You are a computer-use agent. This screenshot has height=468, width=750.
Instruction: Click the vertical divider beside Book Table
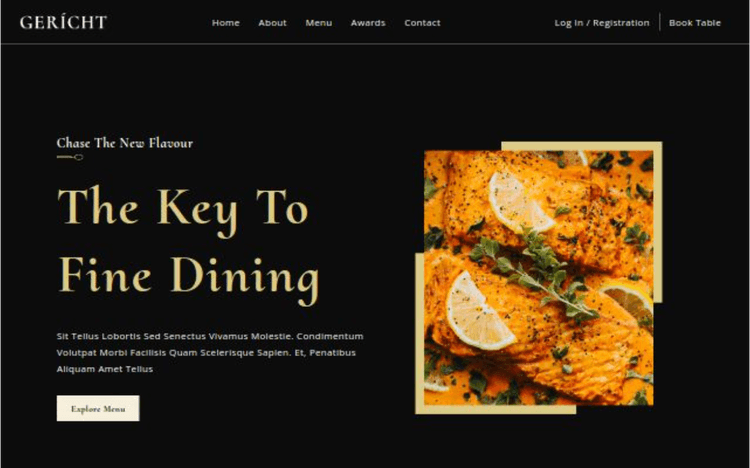(x=660, y=22)
